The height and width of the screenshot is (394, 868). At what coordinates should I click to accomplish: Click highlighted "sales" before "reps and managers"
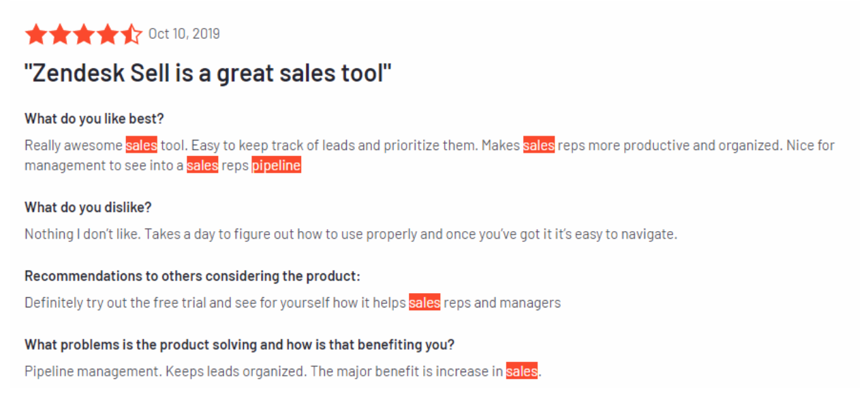coord(424,303)
